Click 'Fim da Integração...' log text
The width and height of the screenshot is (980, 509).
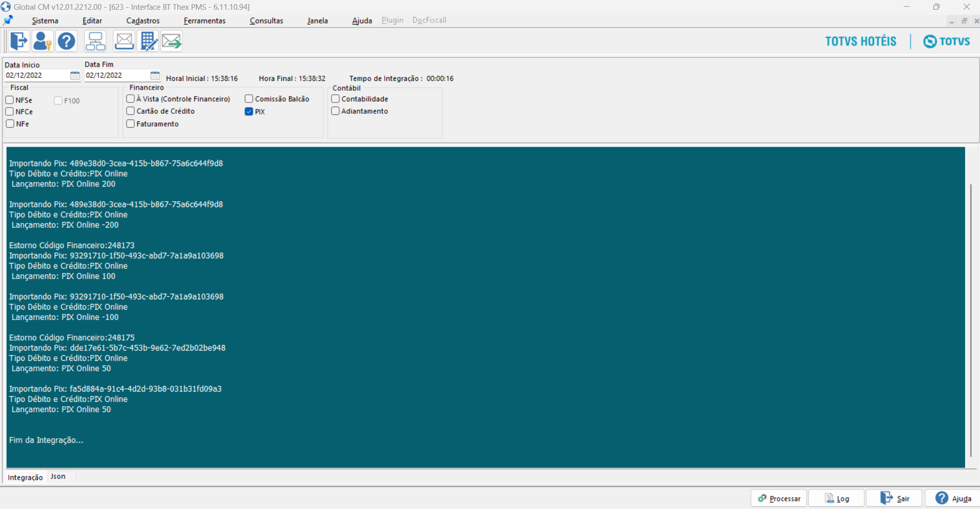coord(46,440)
